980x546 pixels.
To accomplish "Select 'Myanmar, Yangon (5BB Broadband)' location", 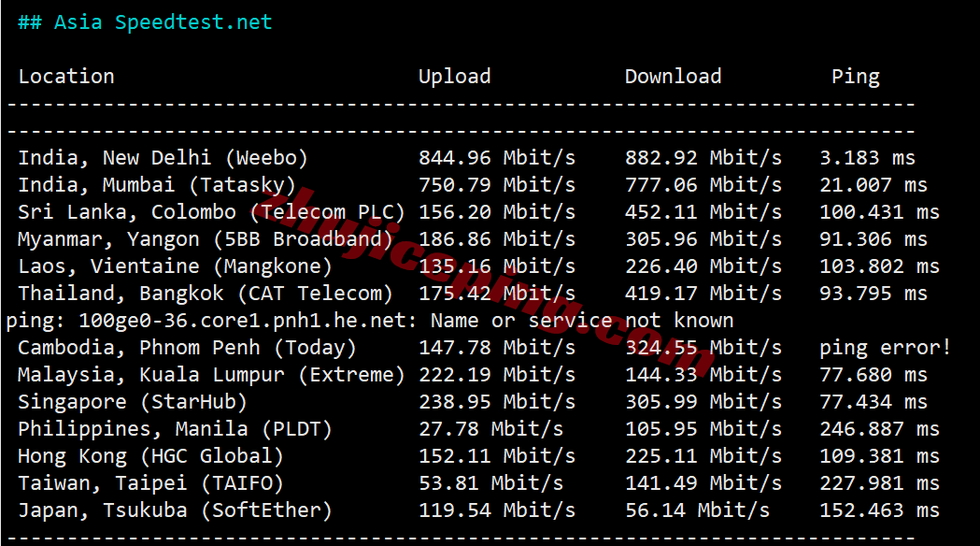I will click(x=206, y=239).
